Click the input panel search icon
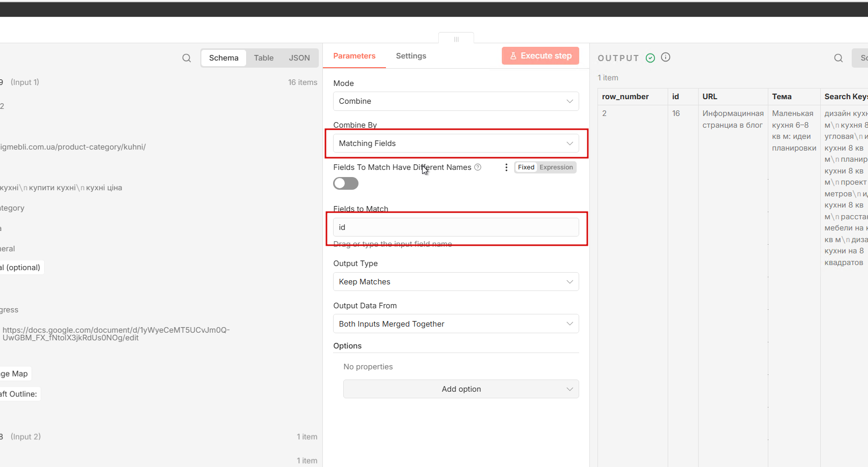 pyautogui.click(x=187, y=58)
